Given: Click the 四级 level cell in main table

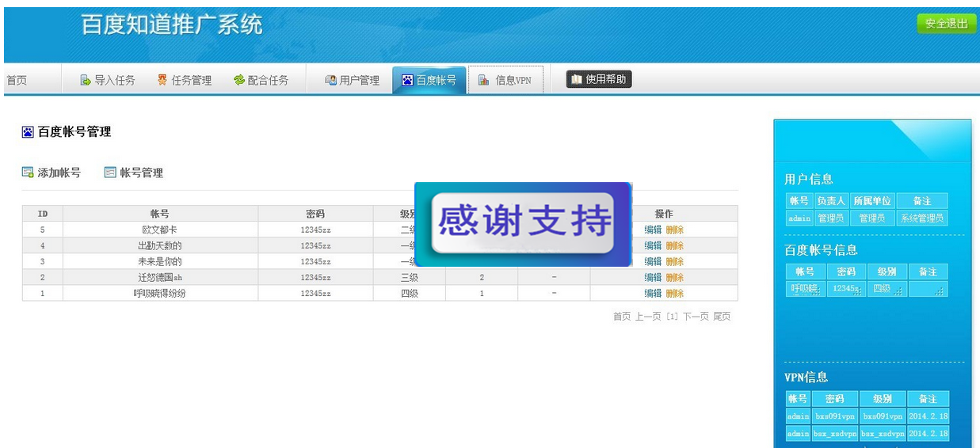Looking at the screenshot, I should (409, 293).
